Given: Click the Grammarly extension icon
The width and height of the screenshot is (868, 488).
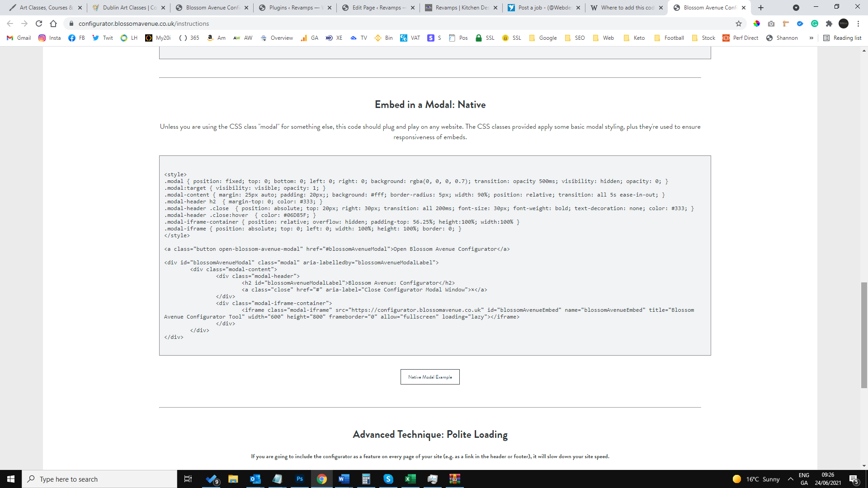Looking at the screenshot, I should pos(815,23).
